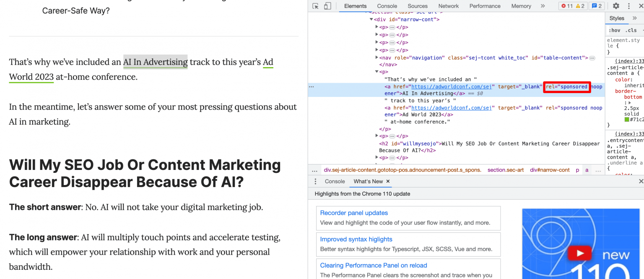This screenshot has height=279, width=644.
Task: Collapse the div#narrow-cont element
Action: pyautogui.click(x=371, y=19)
